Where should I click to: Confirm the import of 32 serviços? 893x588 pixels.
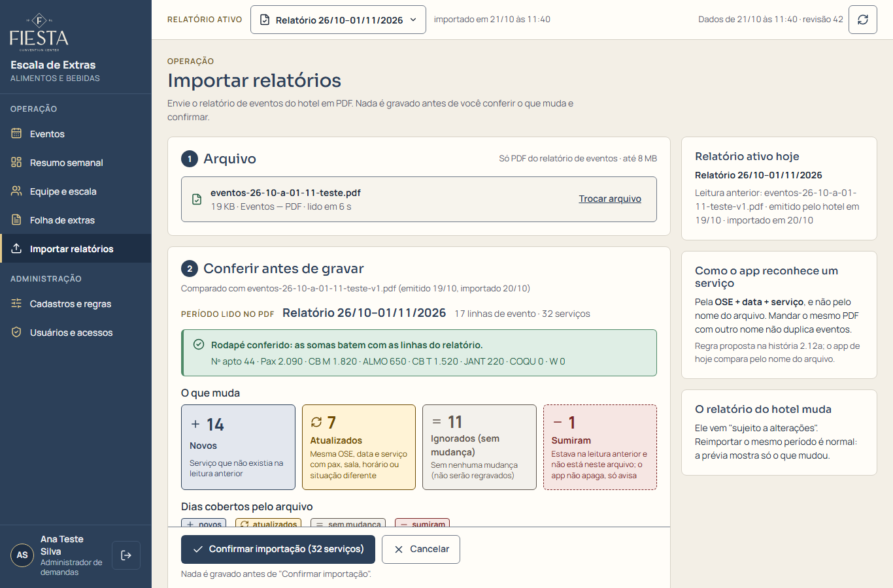[x=278, y=549]
